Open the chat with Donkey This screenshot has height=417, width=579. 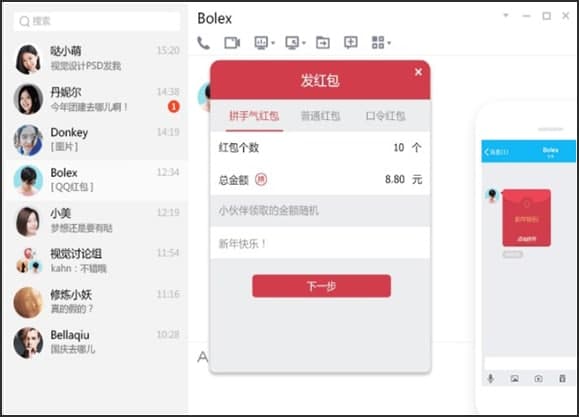click(97, 140)
